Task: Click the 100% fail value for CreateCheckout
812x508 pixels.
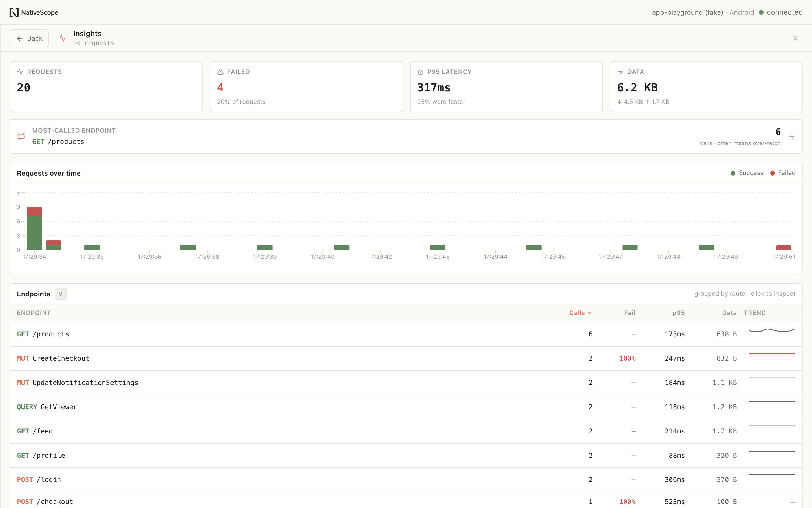Action: point(627,358)
